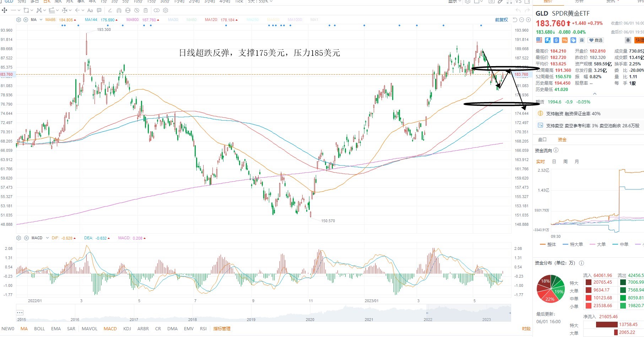Undo the last drawing action
The image size is (644, 337).
click(x=518, y=10)
